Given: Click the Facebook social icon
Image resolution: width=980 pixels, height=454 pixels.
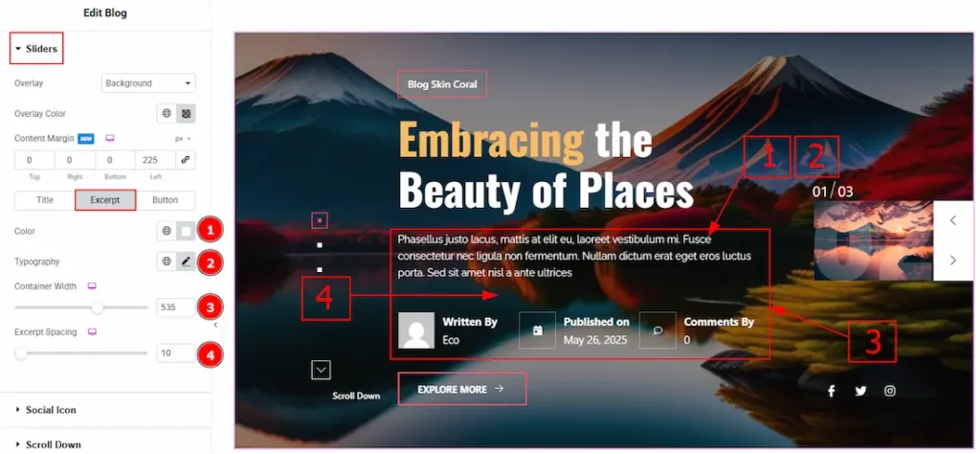Looking at the screenshot, I should click(x=831, y=391).
